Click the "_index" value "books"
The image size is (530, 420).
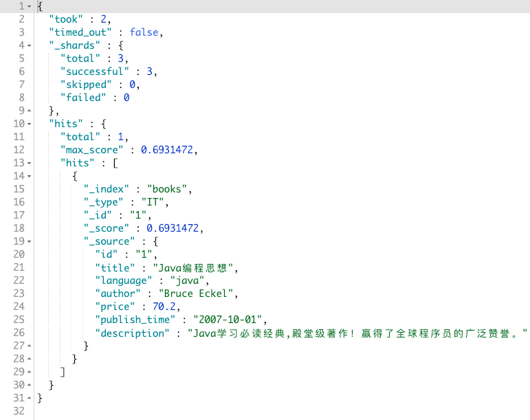pyautogui.click(x=167, y=189)
